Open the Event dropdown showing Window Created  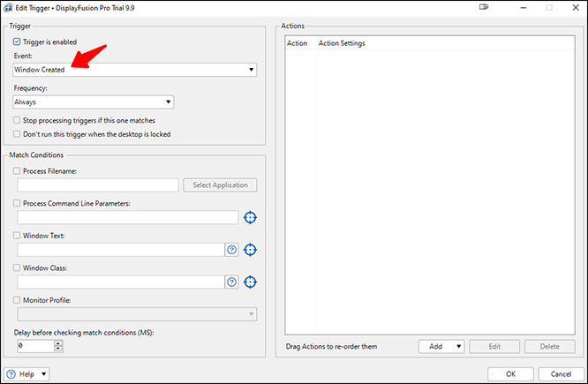(x=134, y=70)
